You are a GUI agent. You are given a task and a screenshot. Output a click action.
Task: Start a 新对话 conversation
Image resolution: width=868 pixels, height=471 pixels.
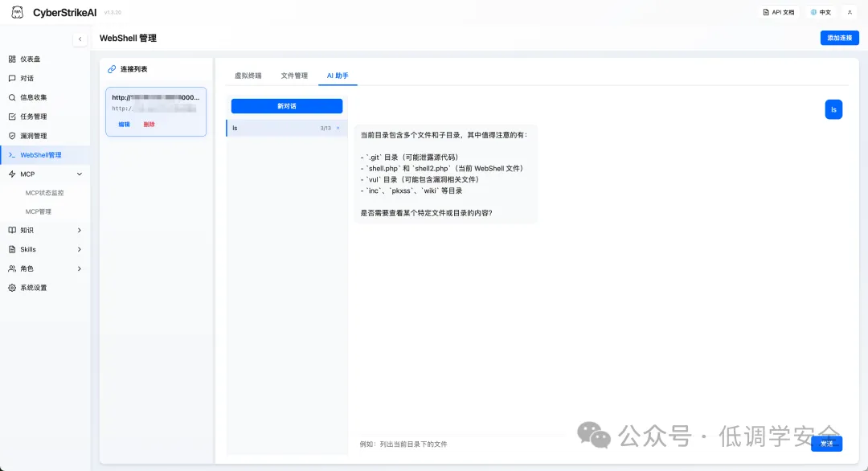(287, 106)
